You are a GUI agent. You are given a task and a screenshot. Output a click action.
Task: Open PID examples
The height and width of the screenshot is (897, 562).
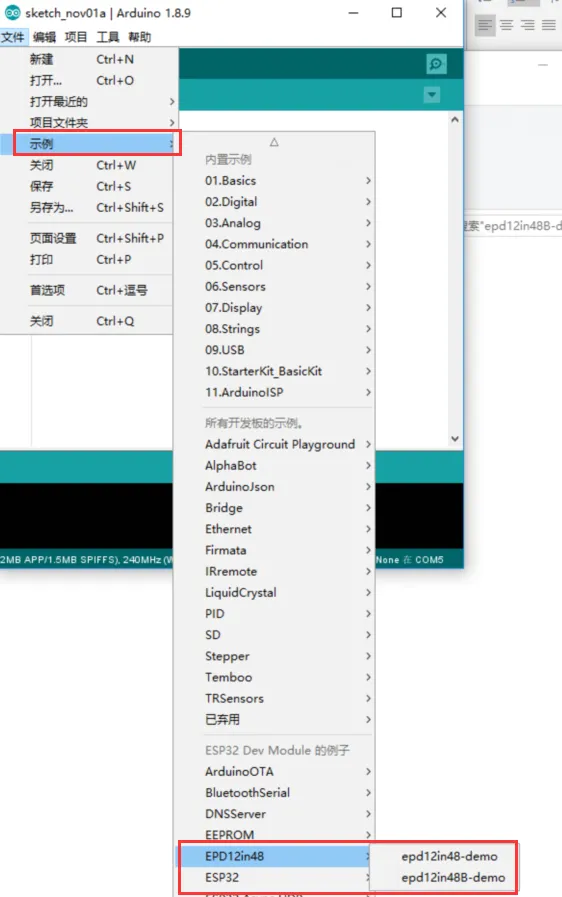274,613
